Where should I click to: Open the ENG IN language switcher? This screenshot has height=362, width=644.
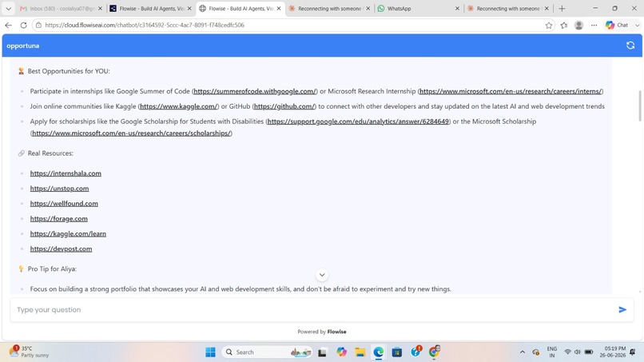coord(552,352)
